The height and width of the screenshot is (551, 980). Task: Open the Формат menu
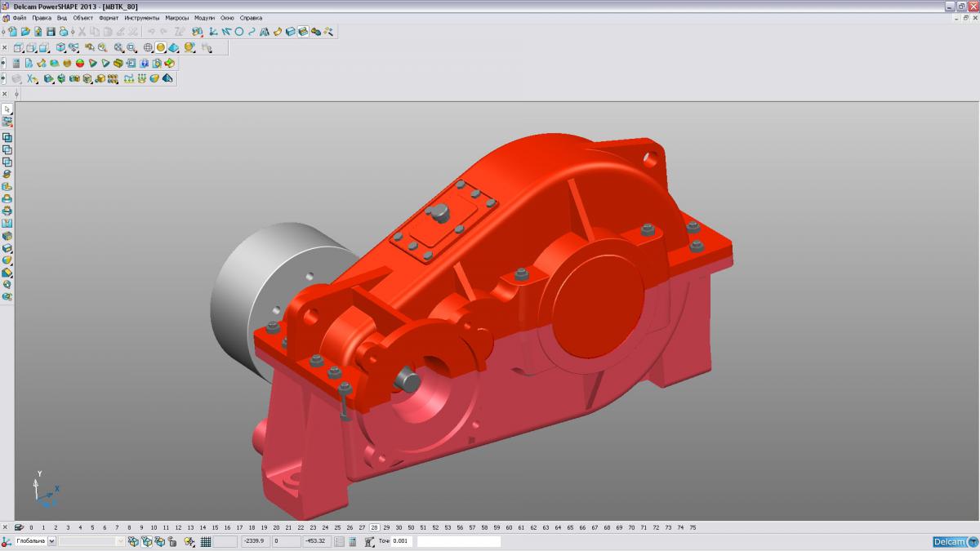pyautogui.click(x=109, y=17)
